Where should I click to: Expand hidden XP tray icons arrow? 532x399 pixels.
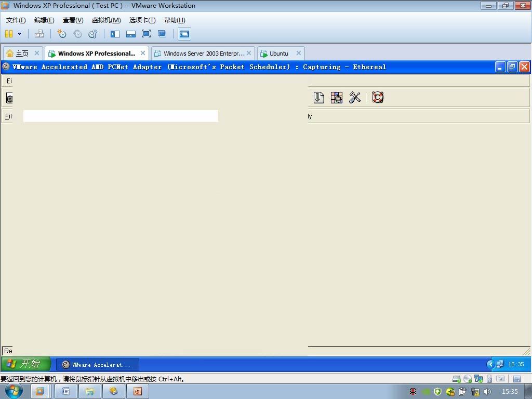(490, 364)
